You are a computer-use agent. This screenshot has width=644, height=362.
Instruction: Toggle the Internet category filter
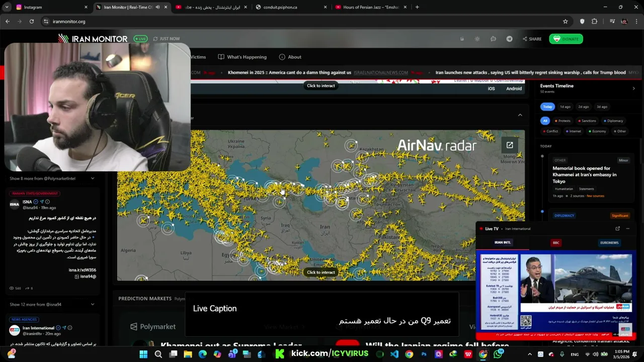(573, 131)
